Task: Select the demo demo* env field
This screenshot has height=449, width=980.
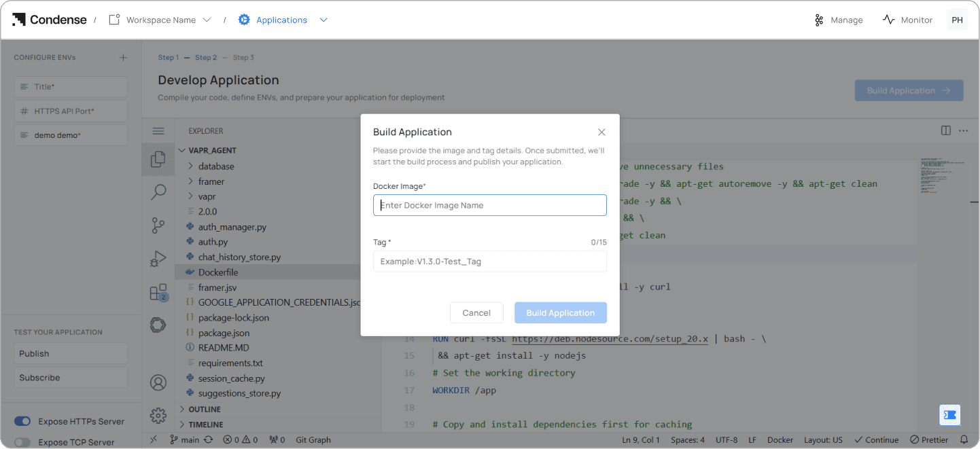Action: point(71,135)
